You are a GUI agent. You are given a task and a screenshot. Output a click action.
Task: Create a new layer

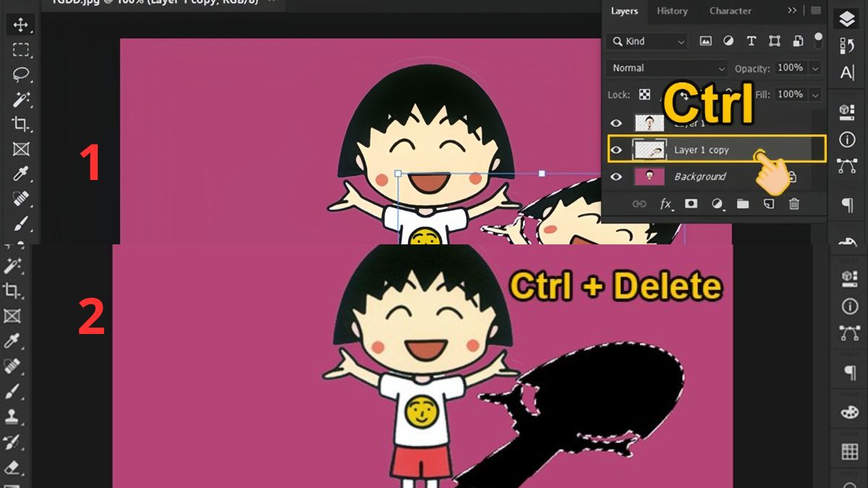pyautogui.click(x=768, y=204)
